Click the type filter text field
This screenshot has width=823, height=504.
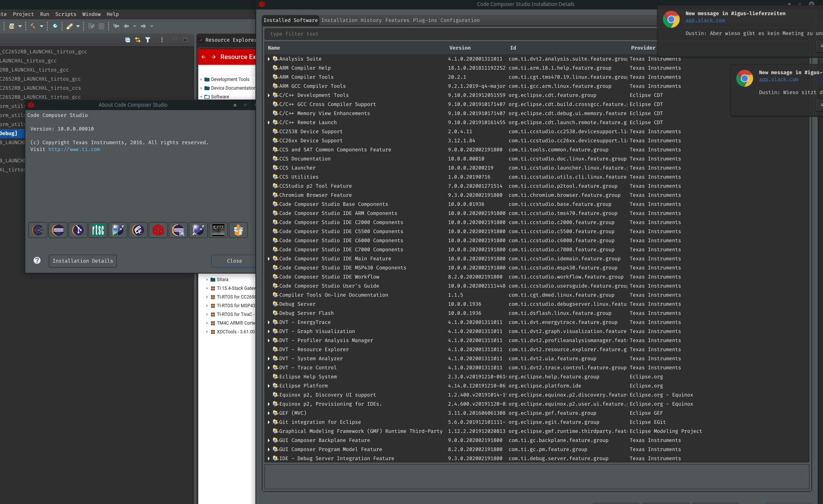pos(460,34)
